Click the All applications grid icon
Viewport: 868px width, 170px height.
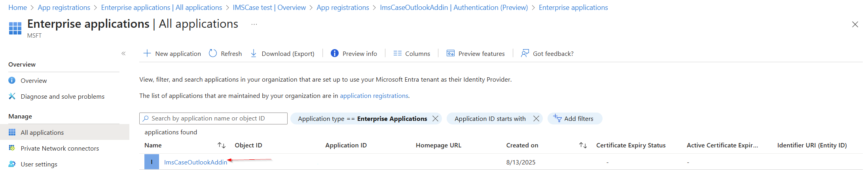[12, 132]
